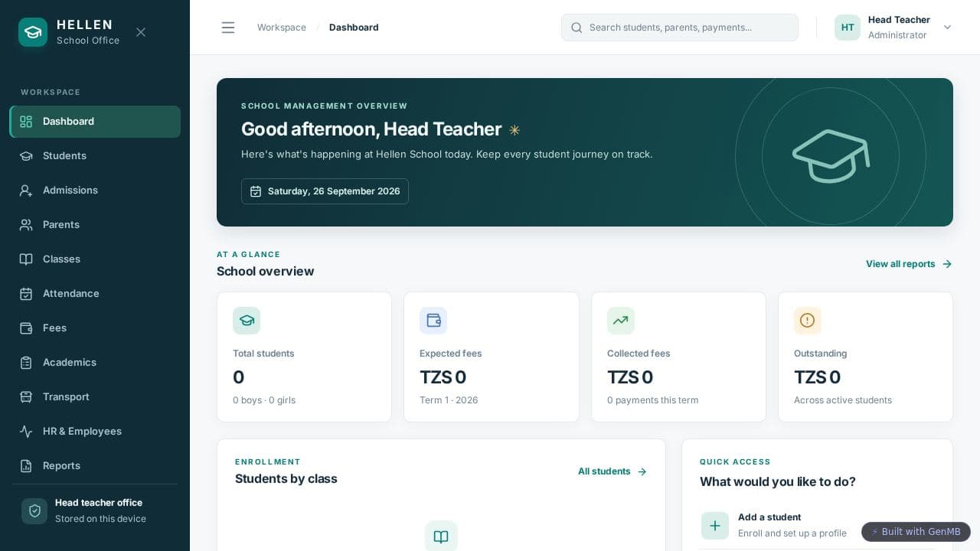Close the sidebar with the X icon

(141, 32)
